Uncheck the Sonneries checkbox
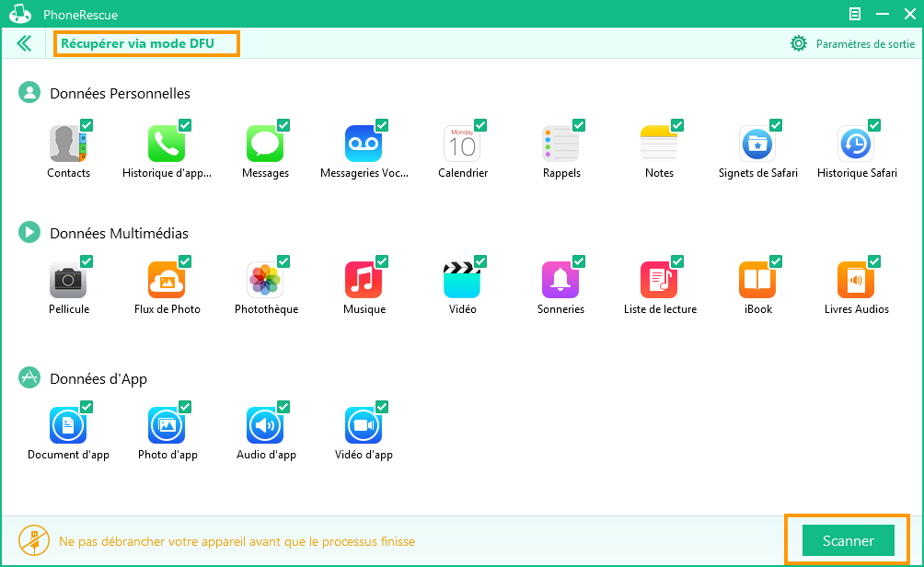The height and width of the screenshot is (567, 924). point(579,261)
